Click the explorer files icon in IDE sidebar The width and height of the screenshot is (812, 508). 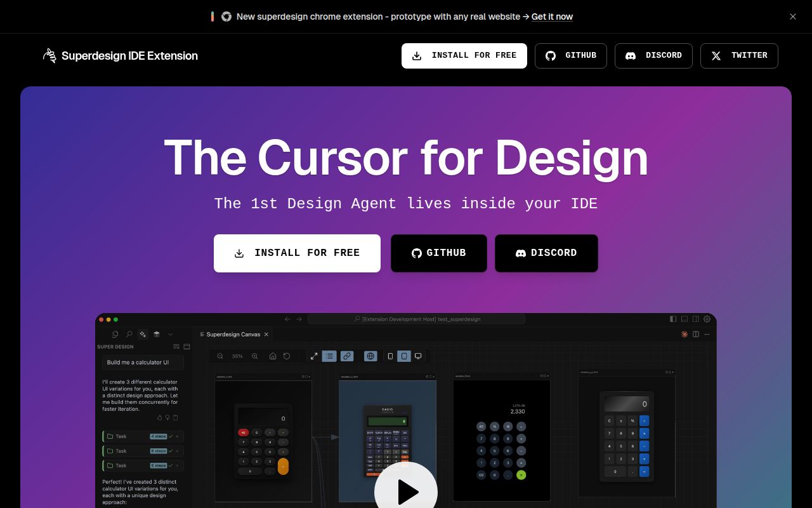(115, 334)
